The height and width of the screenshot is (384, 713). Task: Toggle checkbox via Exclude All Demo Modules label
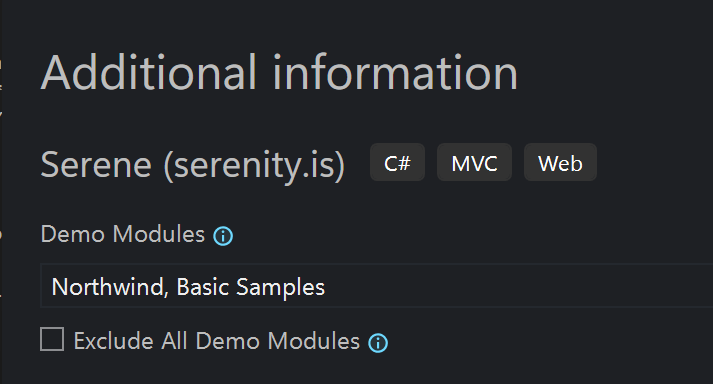tap(216, 341)
